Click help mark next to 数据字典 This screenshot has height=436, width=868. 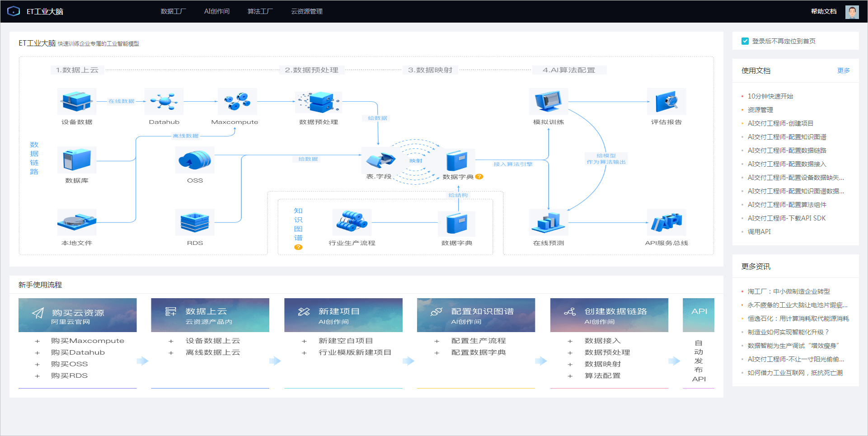[479, 177]
